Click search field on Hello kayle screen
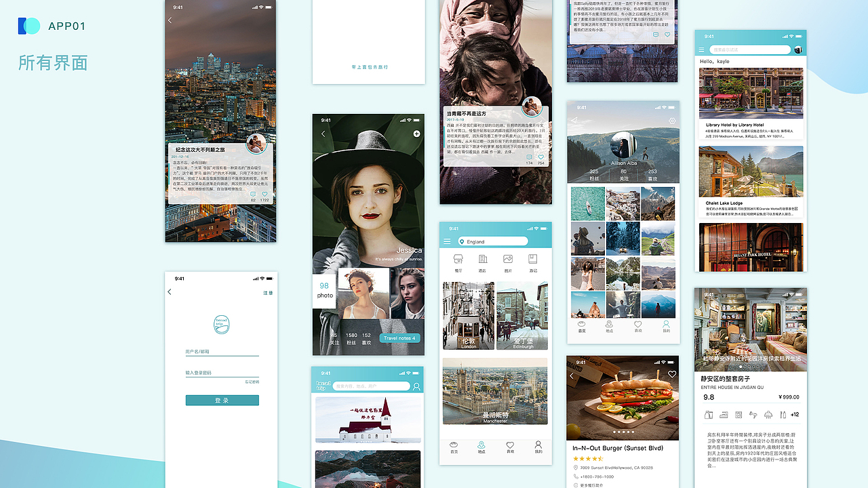Image resolution: width=868 pixels, height=488 pixels. tap(750, 49)
